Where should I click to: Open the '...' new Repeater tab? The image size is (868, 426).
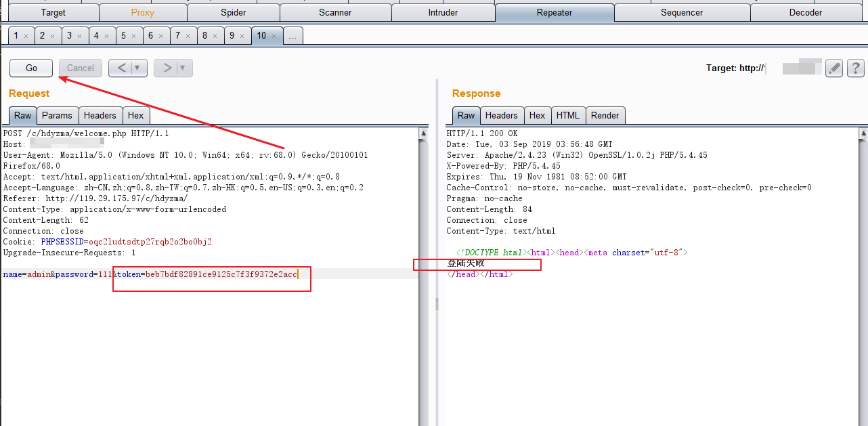[x=292, y=36]
